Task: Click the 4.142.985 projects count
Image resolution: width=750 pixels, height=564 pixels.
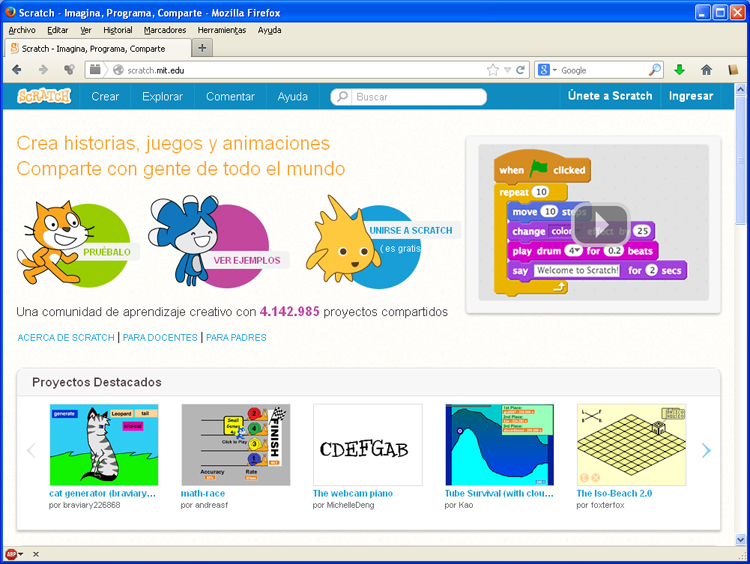Action: (x=289, y=311)
